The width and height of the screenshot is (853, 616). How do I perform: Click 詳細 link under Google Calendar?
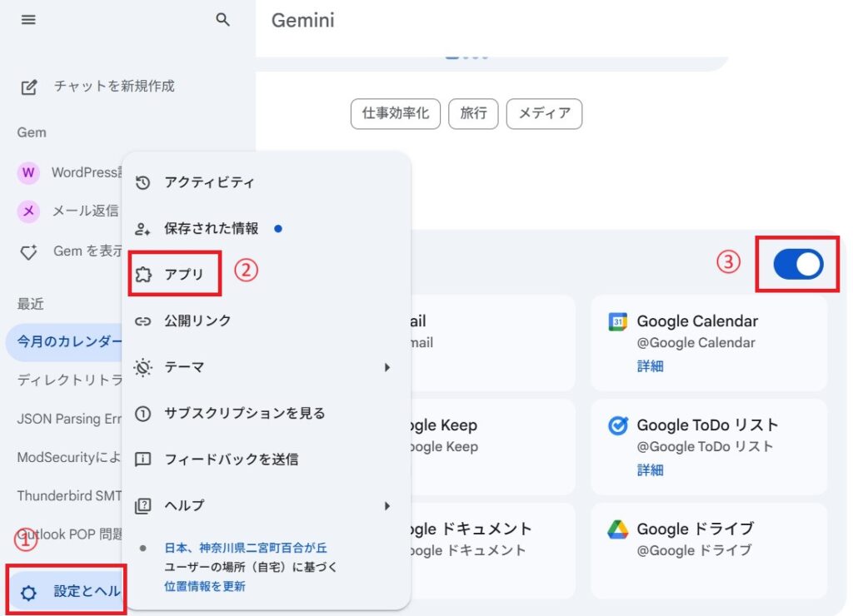[650, 366]
